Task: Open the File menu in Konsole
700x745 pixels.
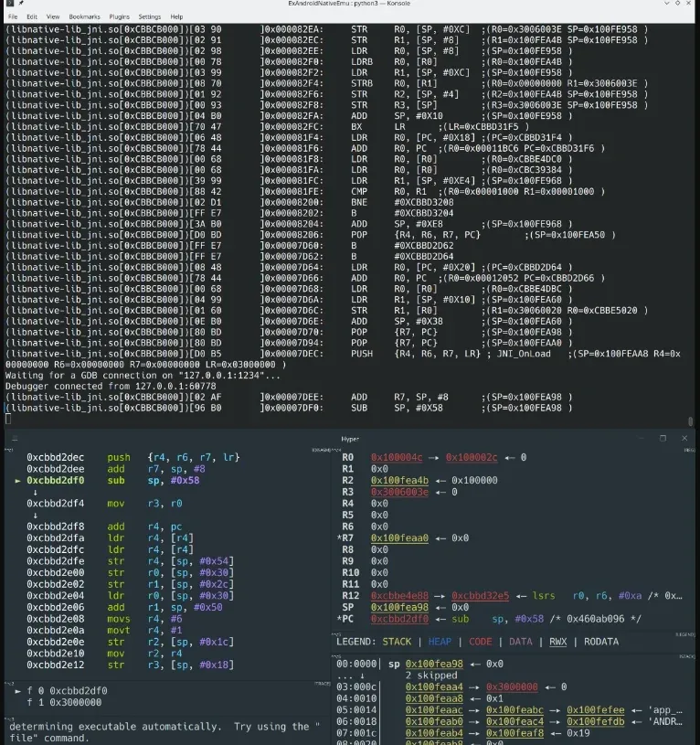Action: point(13,16)
